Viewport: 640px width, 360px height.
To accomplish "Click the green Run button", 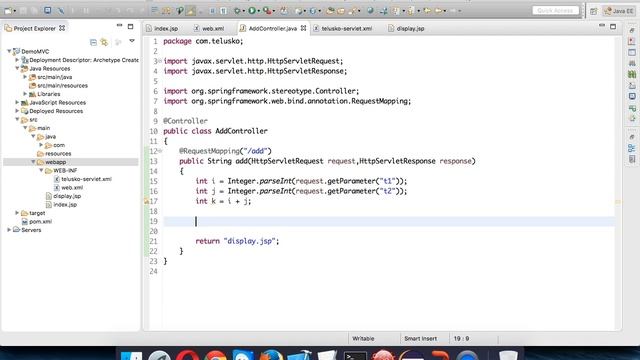I will tap(252, 11).
